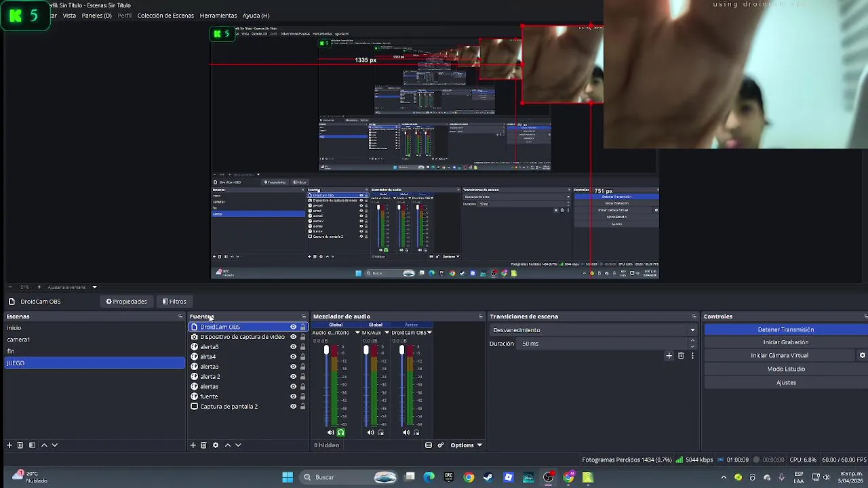
Task: Move selected source down in Fuentes
Action: click(x=238, y=445)
